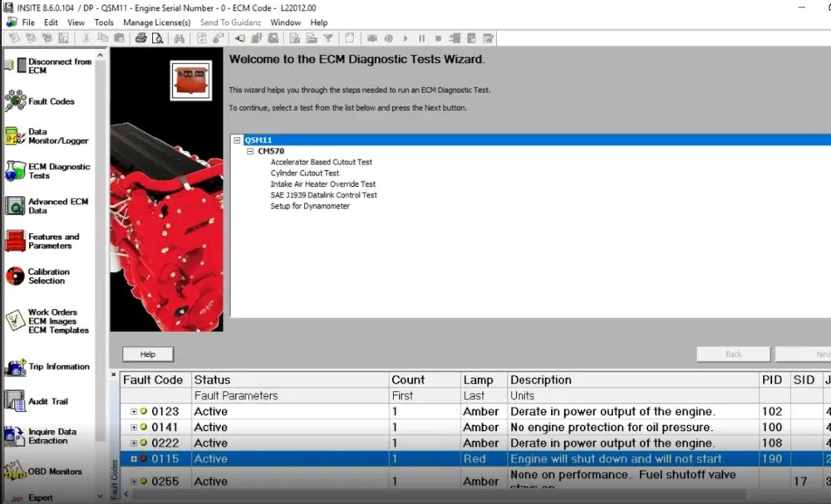The height and width of the screenshot is (504, 831).
Task: Click the Play toolbar icon
Action: pos(406,38)
